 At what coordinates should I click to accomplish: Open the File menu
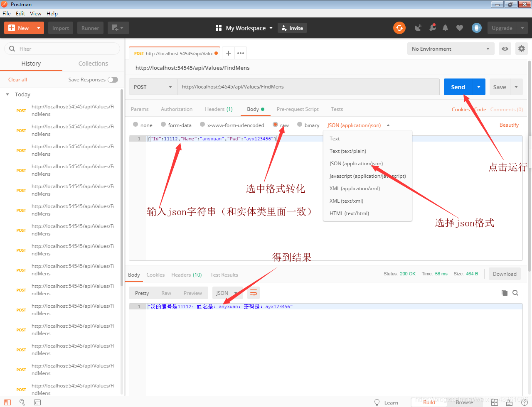[7, 13]
